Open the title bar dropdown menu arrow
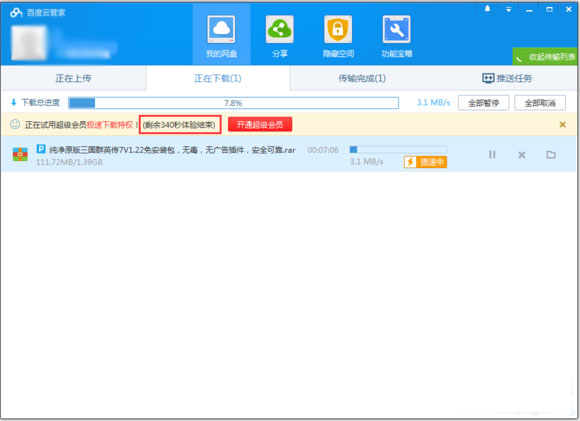The image size is (580, 421). (x=509, y=10)
